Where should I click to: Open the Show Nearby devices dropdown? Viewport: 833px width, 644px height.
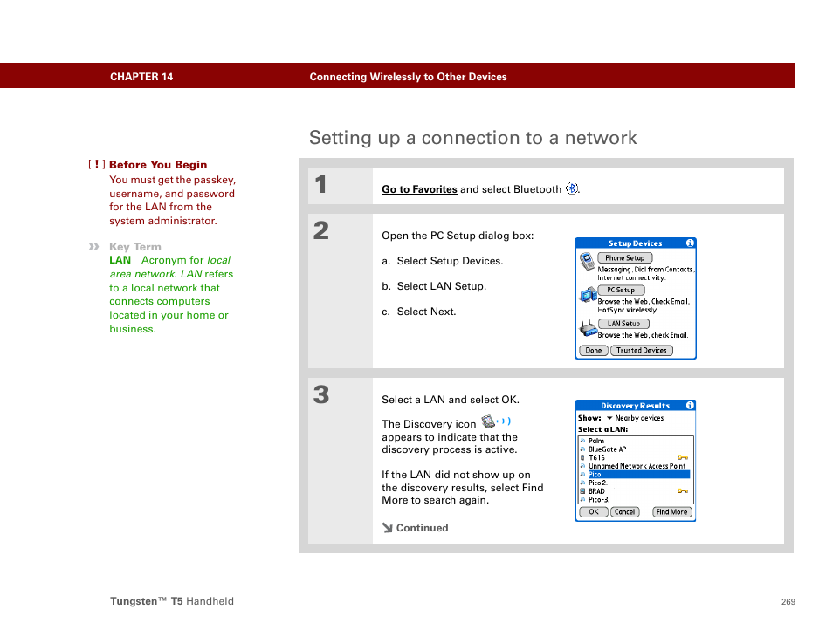[x=635, y=418]
